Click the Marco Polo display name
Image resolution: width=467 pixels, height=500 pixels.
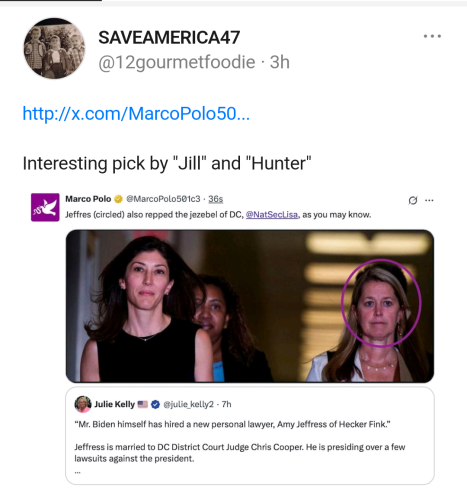[88, 199]
